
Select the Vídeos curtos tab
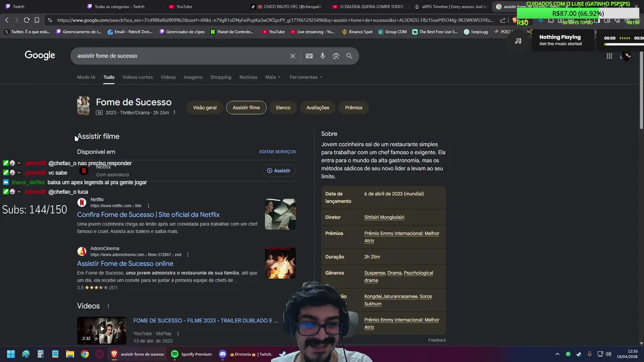pyautogui.click(x=137, y=77)
